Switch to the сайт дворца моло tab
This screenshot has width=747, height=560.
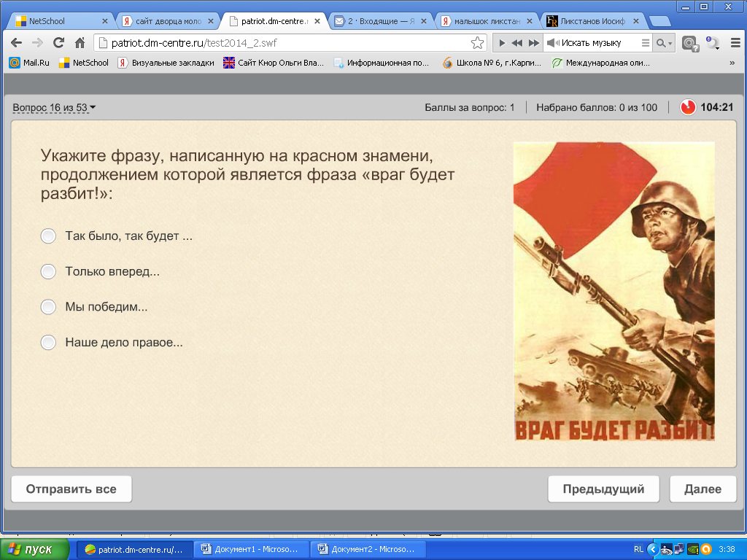(x=169, y=21)
